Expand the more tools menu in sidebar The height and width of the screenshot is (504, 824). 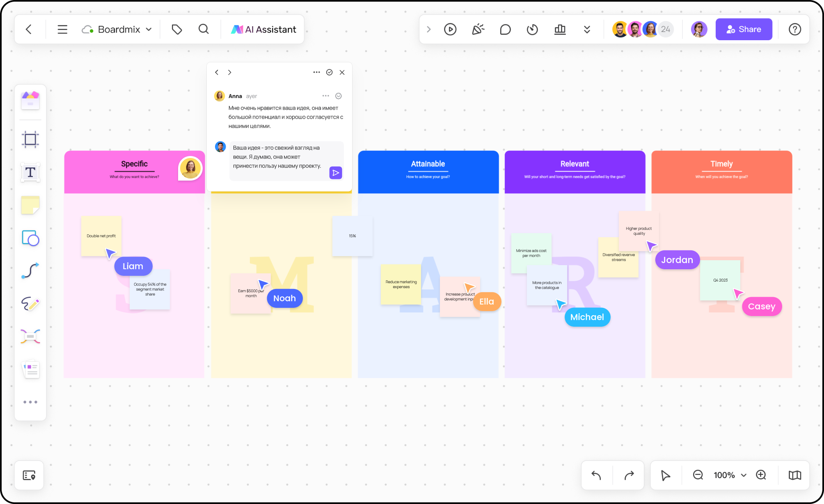coord(30,402)
